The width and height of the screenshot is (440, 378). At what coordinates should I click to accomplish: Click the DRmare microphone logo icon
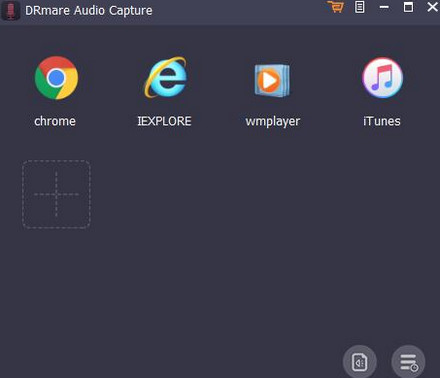(x=11, y=11)
